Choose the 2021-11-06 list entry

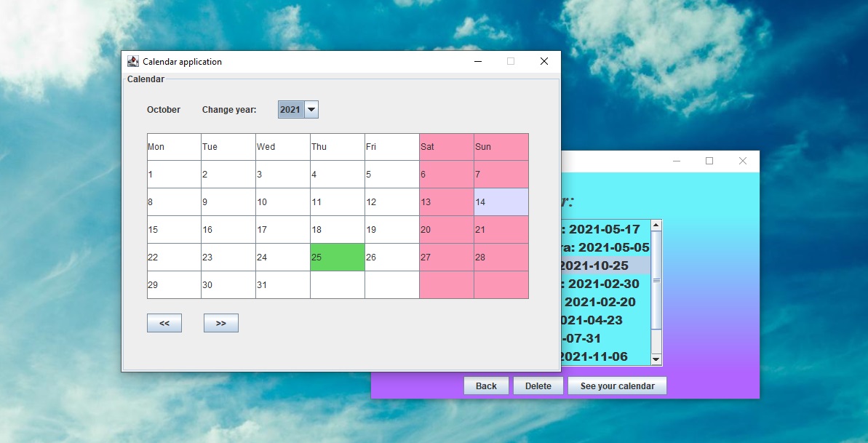tap(605, 356)
